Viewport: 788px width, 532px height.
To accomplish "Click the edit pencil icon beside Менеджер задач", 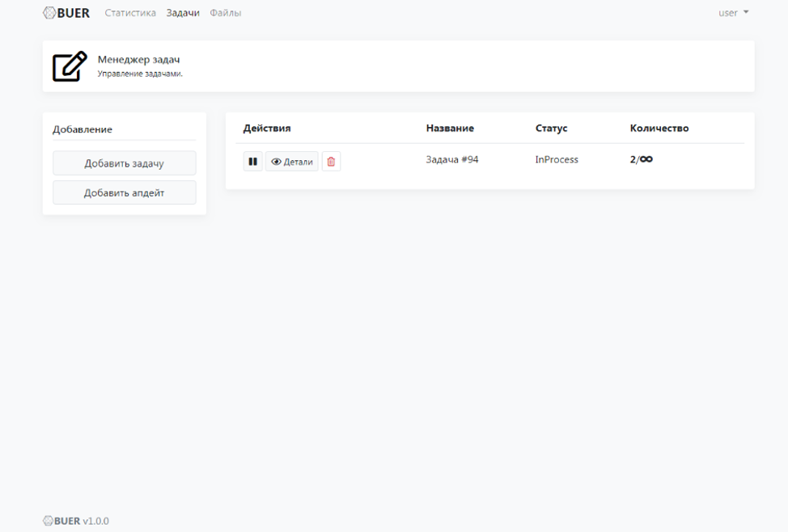I will point(70,66).
